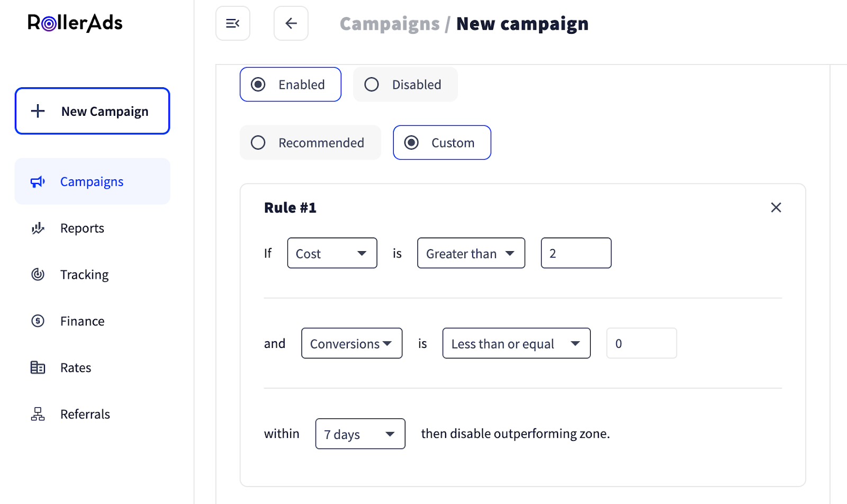
Task: Expand the Greater than condition dropdown
Action: pos(471,253)
